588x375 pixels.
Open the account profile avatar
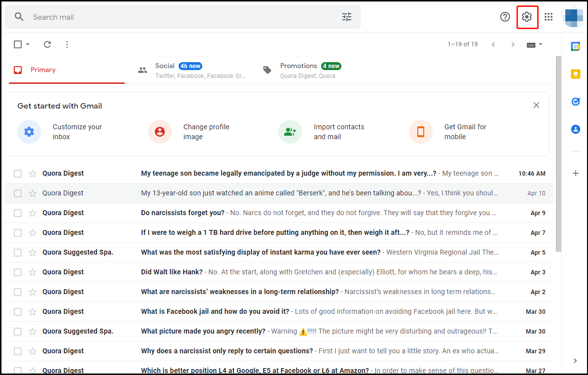point(573,17)
